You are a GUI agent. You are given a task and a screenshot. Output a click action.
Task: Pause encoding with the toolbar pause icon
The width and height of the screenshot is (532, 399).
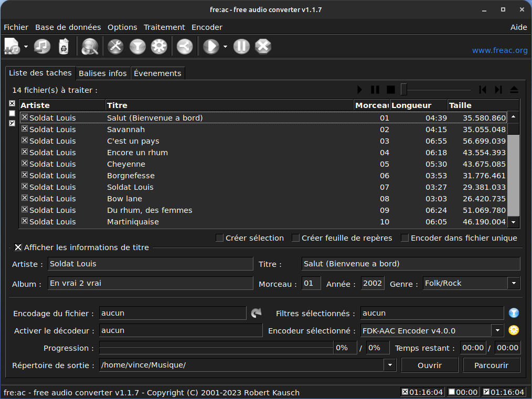241,47
